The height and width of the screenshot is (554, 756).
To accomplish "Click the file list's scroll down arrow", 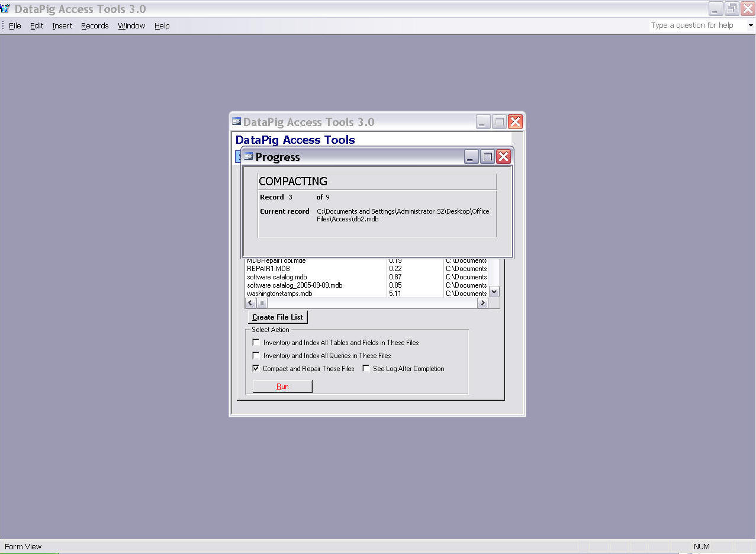I will click(x=494, y=292).
